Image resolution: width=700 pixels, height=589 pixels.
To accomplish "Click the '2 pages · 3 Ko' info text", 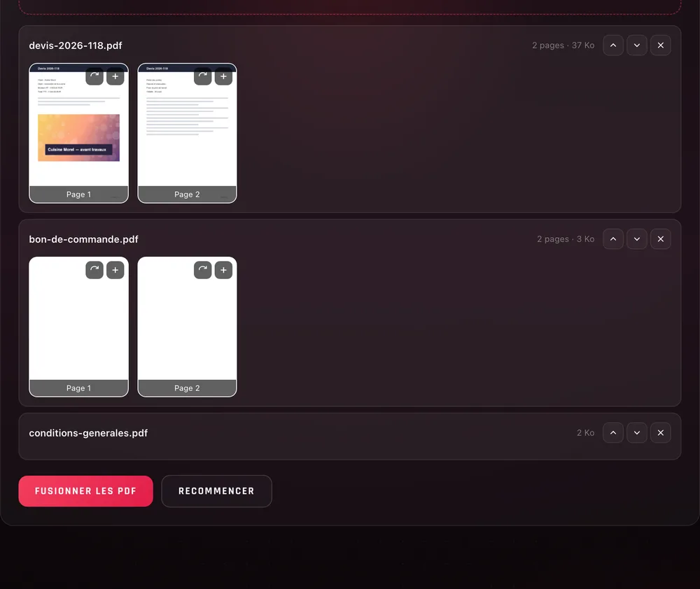I will tap(566, 239).
